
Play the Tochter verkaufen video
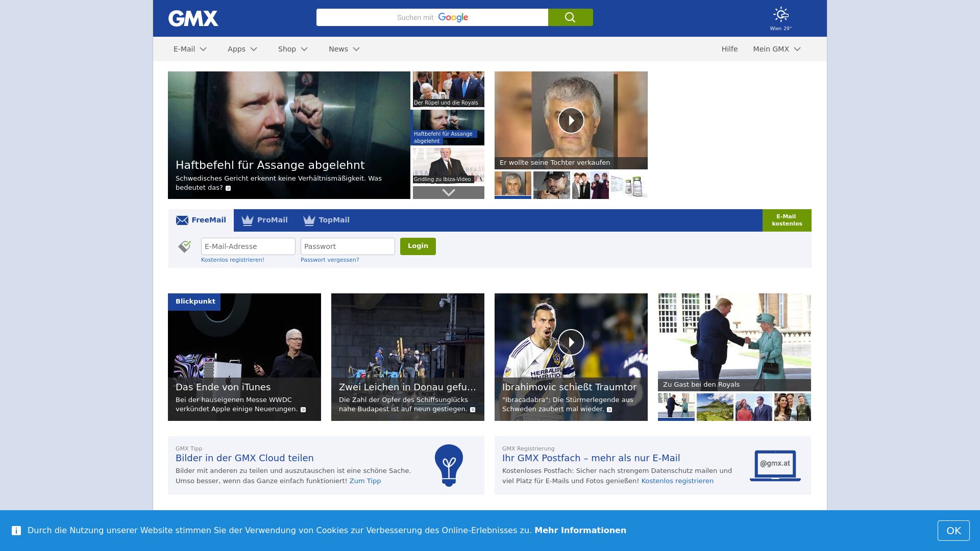pyautogui.click(x=571, y=120)
